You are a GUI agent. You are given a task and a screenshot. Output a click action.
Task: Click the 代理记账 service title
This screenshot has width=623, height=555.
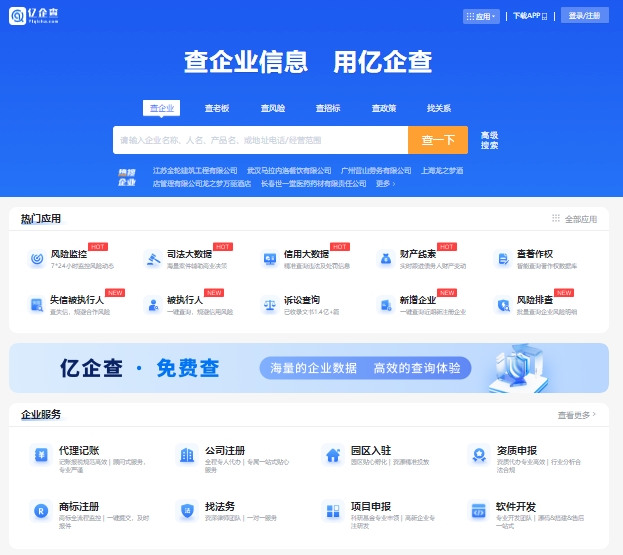point(79,451)
